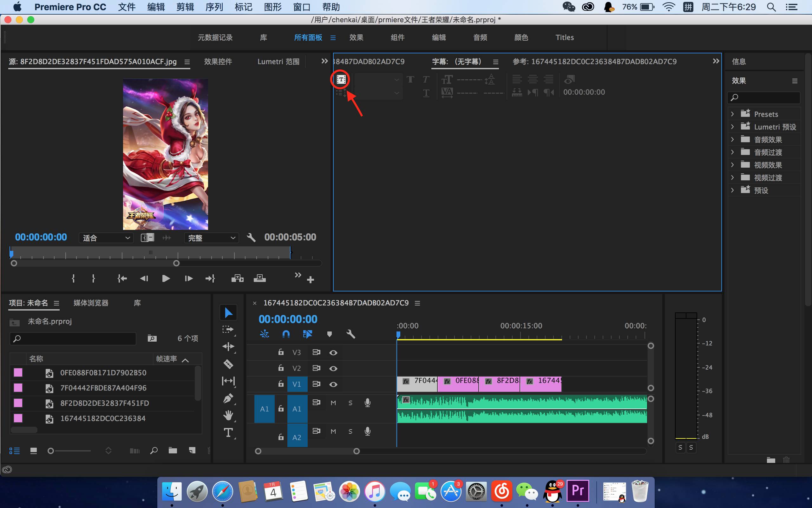Toggle V2 track output eye
This screenshot has width=812, height=508.
point(333,369)
